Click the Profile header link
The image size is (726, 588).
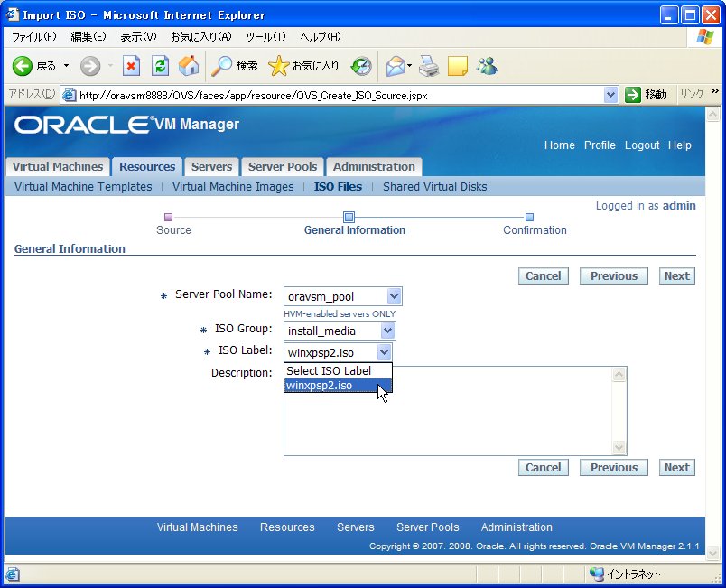(x=600, y=145)
